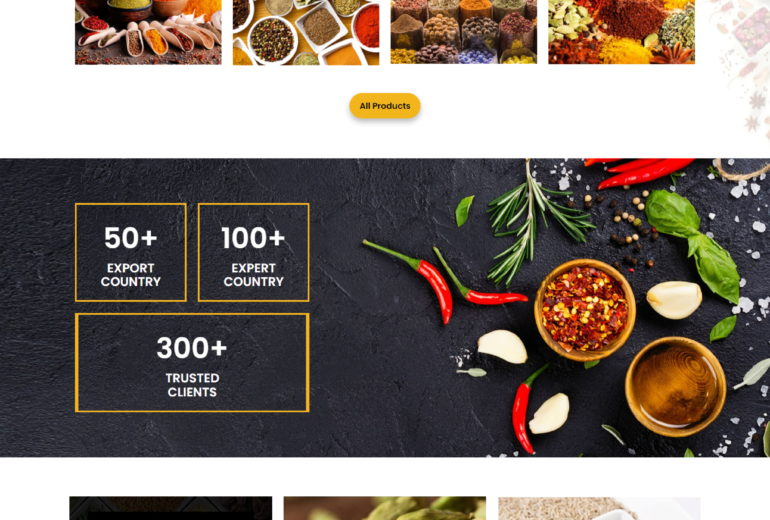Click the EXPORT COUNTRY label text
The image size is (770, 520).
point(131,275)
